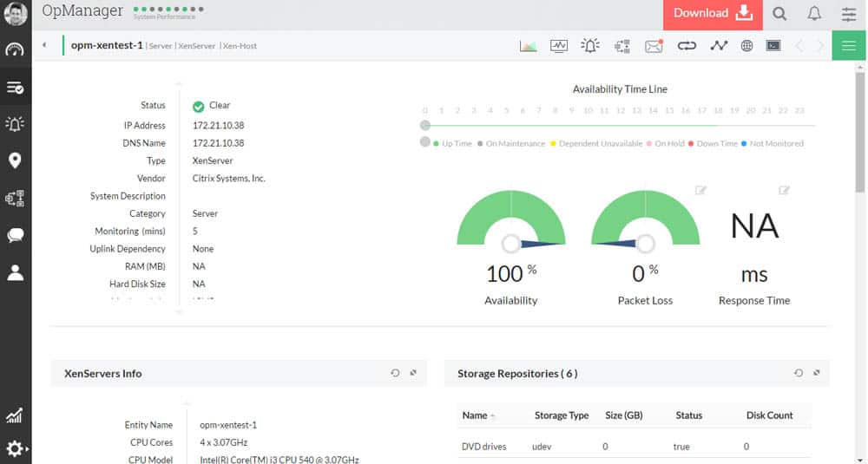Screen dimensions: 868x464
Task: Click the page vertical scrollbar
Action: click(x=859, y=133)
